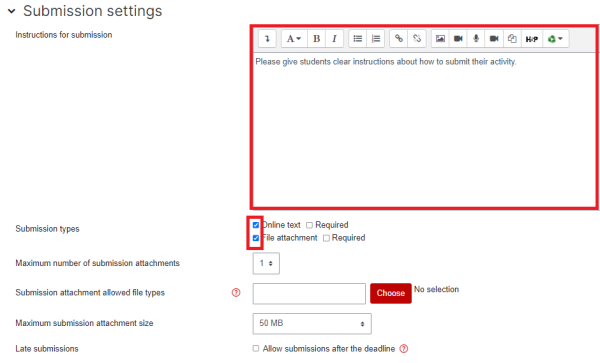Record audio with the microphone icon

[x=476, y=39]
